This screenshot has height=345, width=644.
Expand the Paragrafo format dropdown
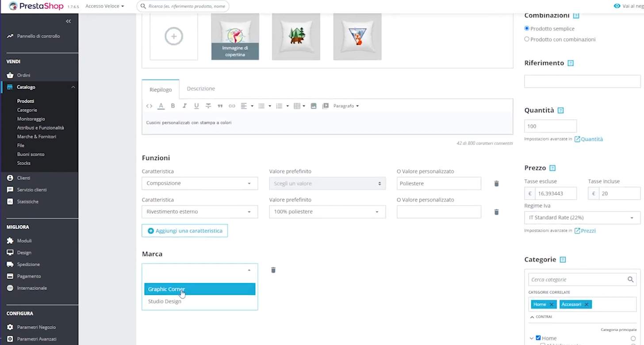[x=346, y=106]
